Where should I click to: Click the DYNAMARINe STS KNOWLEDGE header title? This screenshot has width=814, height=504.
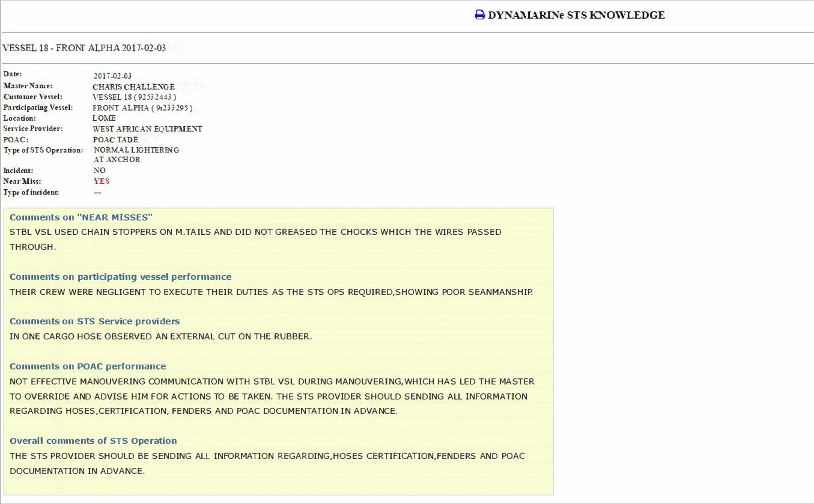click(576, 15)
